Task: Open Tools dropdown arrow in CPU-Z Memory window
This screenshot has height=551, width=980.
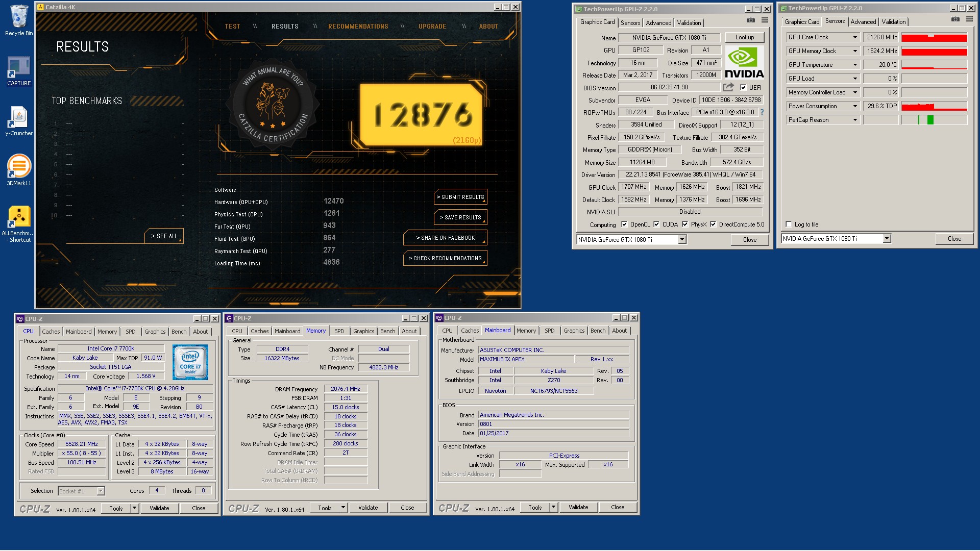Action: tap(344, 508)
